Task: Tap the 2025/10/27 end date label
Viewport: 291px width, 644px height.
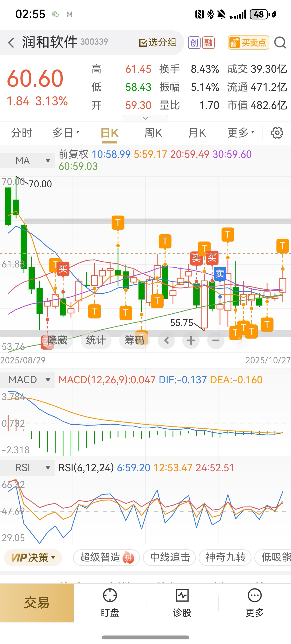Action: (268, 360)
